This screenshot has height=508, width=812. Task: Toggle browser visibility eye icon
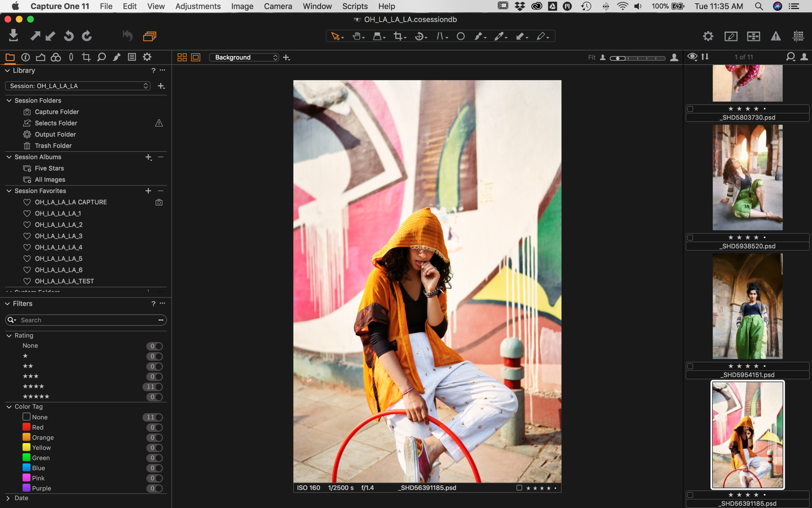click(x=692, y=57)
